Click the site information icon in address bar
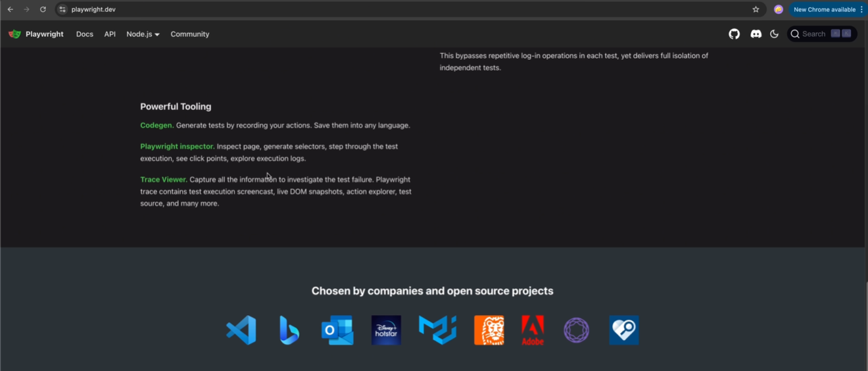The height and width of the screenshot is (371, 868). click(x=62, y=9)
